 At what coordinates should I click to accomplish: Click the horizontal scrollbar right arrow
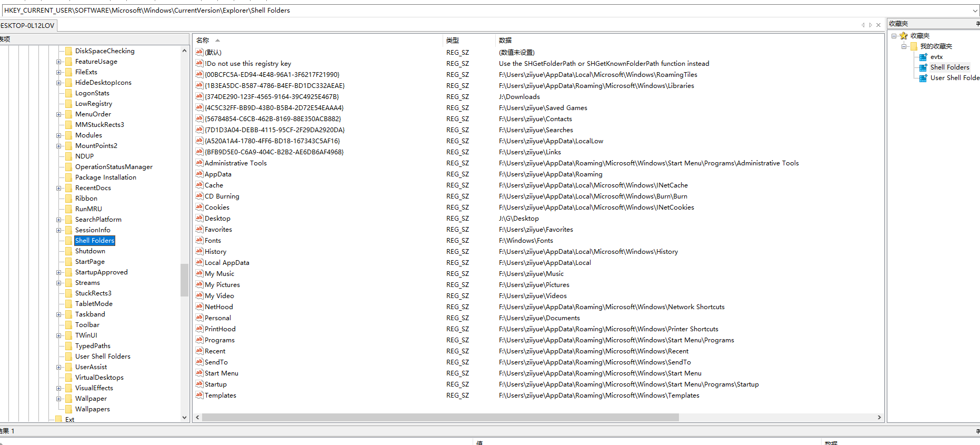click(879, 417)
